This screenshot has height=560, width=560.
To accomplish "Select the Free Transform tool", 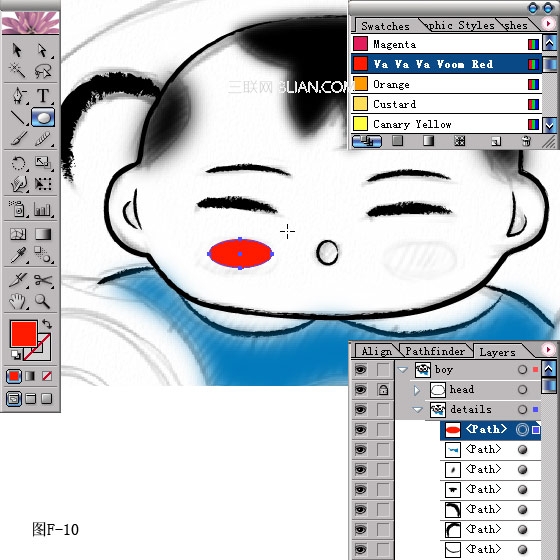I will (x=43, y=184).
